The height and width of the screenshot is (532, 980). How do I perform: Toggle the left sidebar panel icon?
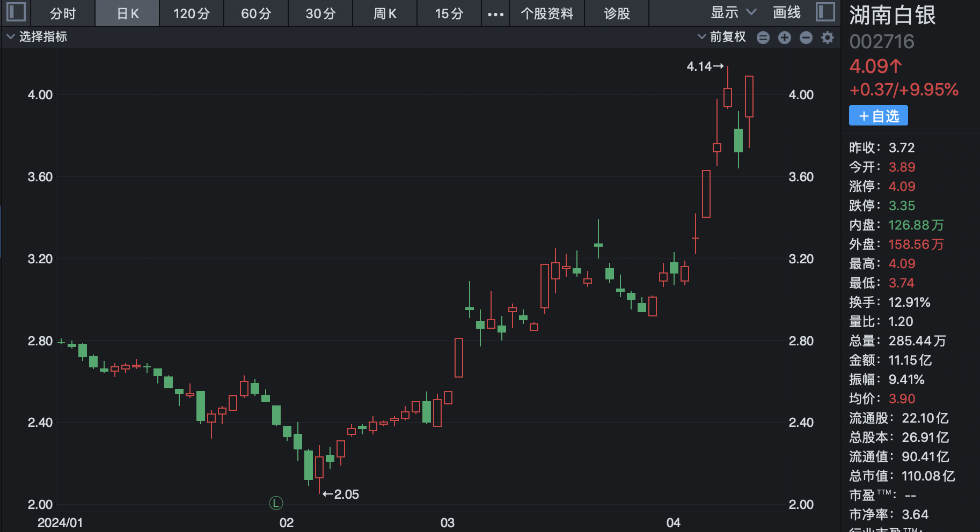click(x=16, y=12)
